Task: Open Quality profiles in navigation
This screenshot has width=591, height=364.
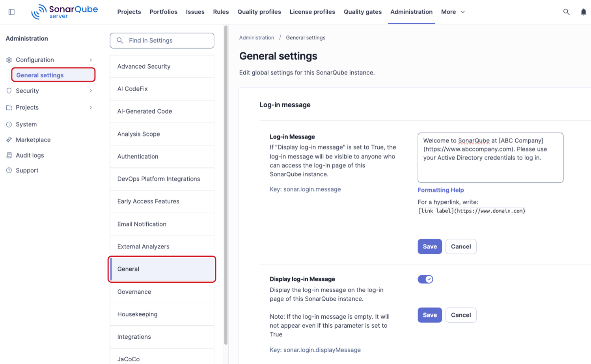Action: [259, 12]
